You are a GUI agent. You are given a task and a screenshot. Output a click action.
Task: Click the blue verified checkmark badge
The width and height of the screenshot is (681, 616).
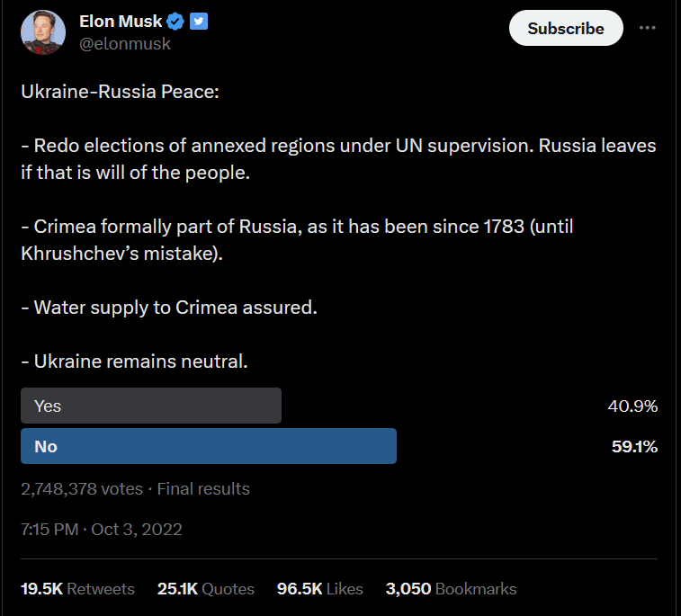[x=176, y=22]
